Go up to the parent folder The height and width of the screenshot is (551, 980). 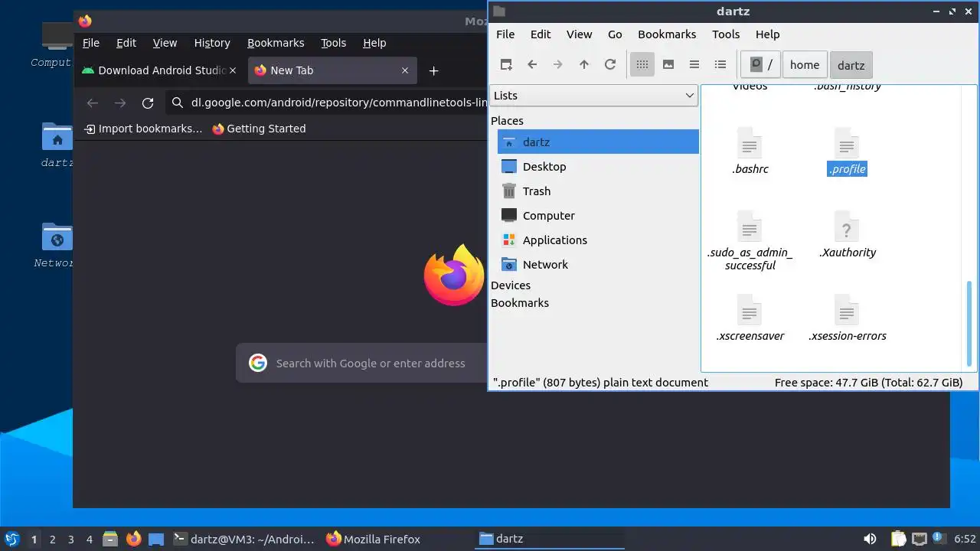[x=584, y=65]
